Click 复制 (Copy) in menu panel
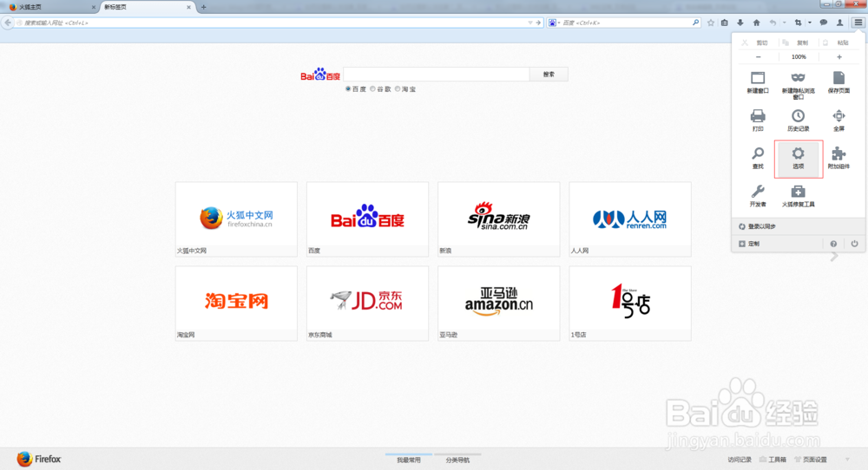868x470 pixels. click(797, 42)
